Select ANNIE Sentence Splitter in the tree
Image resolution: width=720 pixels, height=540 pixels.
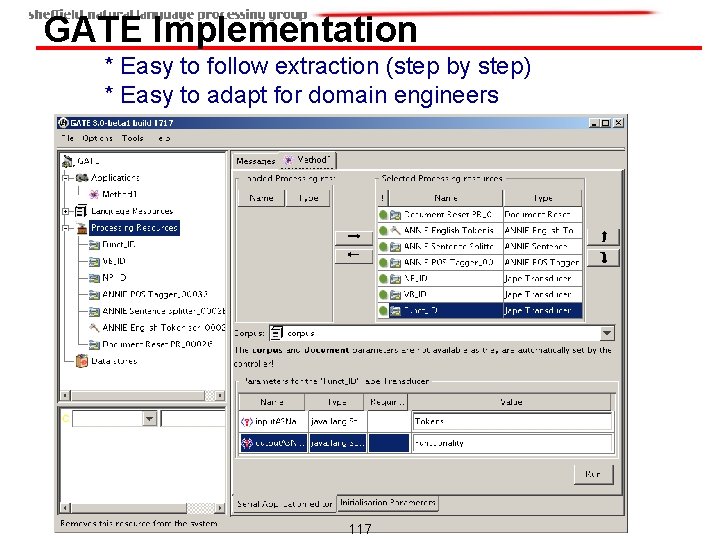pyautogui.click(x=163, y=311)
